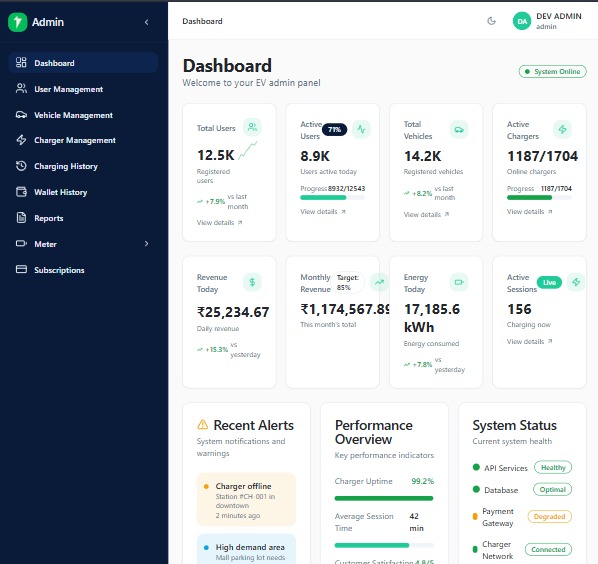
Task: Click the Target: 85% badge
Action: [348, 283]
